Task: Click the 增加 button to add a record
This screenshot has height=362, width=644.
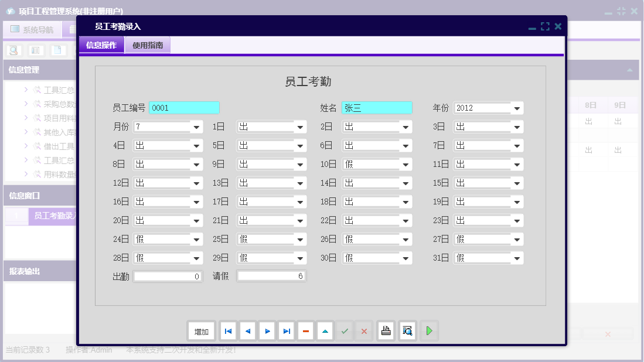Action: (202, 331)
